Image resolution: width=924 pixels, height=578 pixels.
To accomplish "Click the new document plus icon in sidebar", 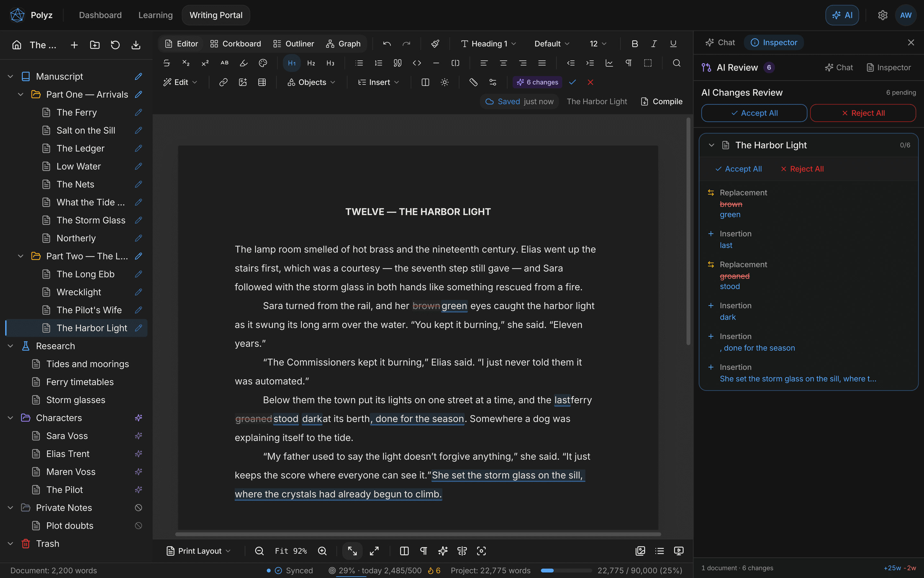I will click(74, 45).
